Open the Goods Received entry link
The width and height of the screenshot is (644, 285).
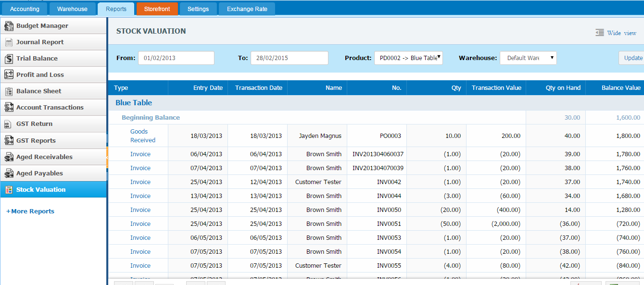(x=143, y=136)
